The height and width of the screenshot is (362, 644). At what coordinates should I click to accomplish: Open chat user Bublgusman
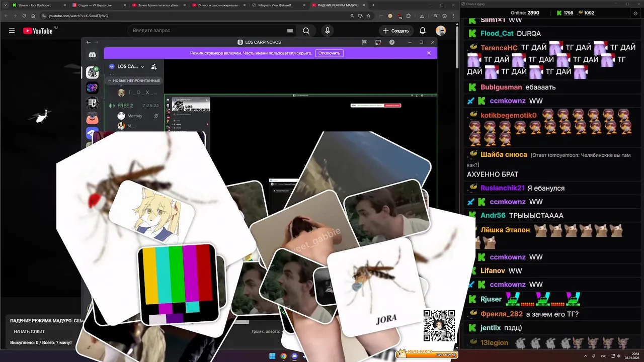point(501,87)
